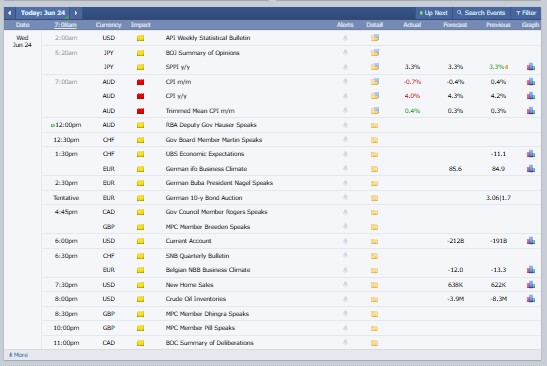Select the Gov Council Member Rogers Speaks event
Viewport: 547px width, 366px height.
coord(216,212)
